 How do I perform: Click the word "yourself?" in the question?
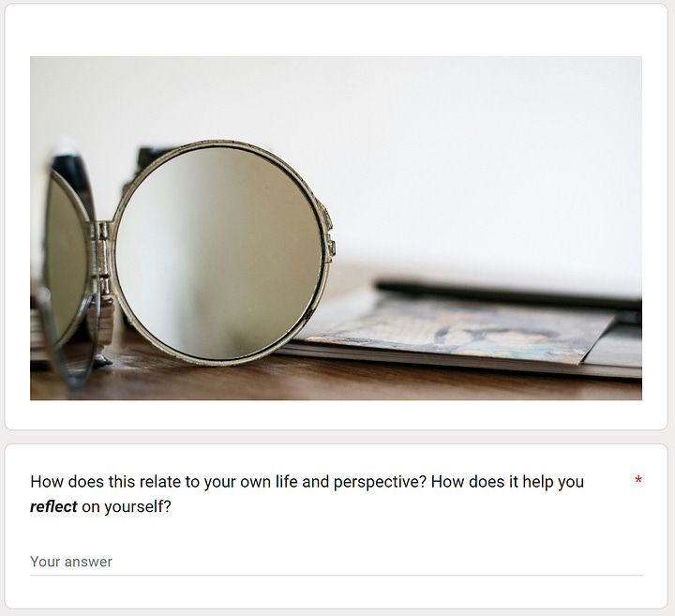pos(138,506)
